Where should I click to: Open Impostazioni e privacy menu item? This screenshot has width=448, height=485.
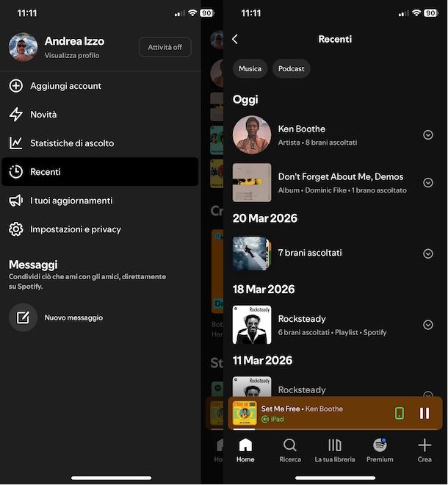click(100, 229)
